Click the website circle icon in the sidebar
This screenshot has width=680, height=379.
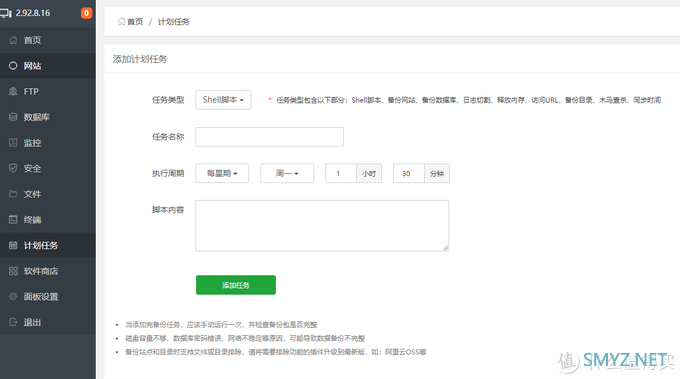click(13, 66)
